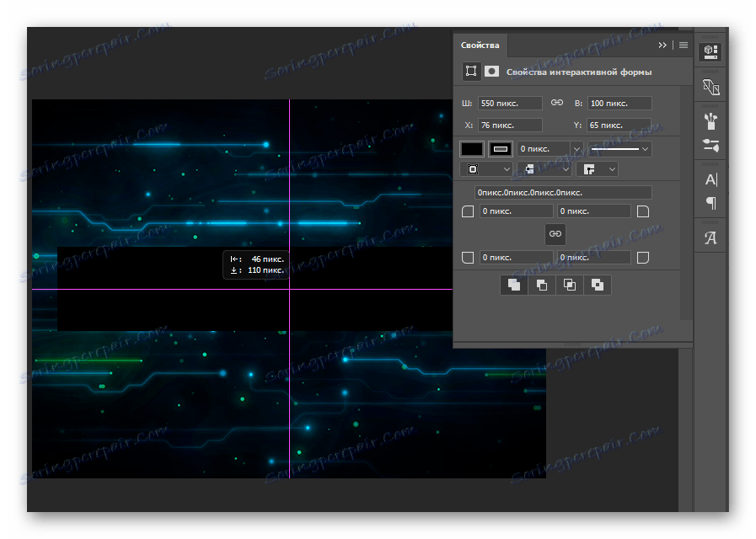
Task: Collapse the Properties panel with the double-arrow icon
Action: [x=662, y=45]
